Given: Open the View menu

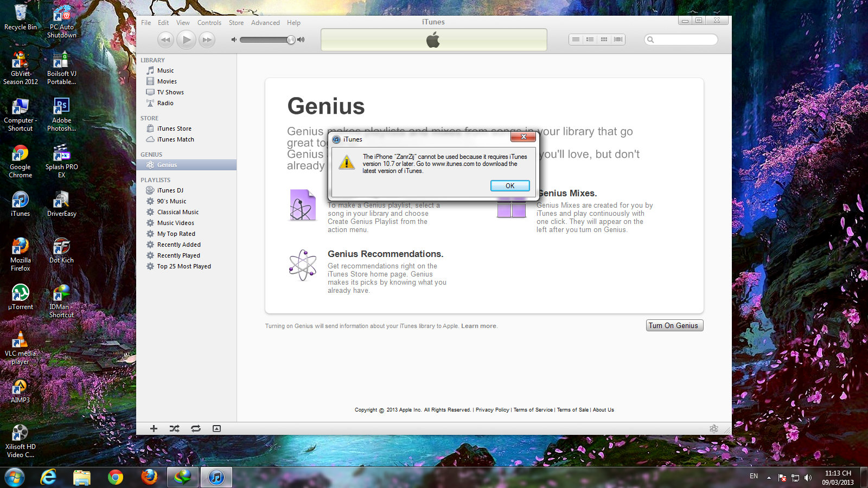Looking at the screenshot, I should [x=183, y=23].
